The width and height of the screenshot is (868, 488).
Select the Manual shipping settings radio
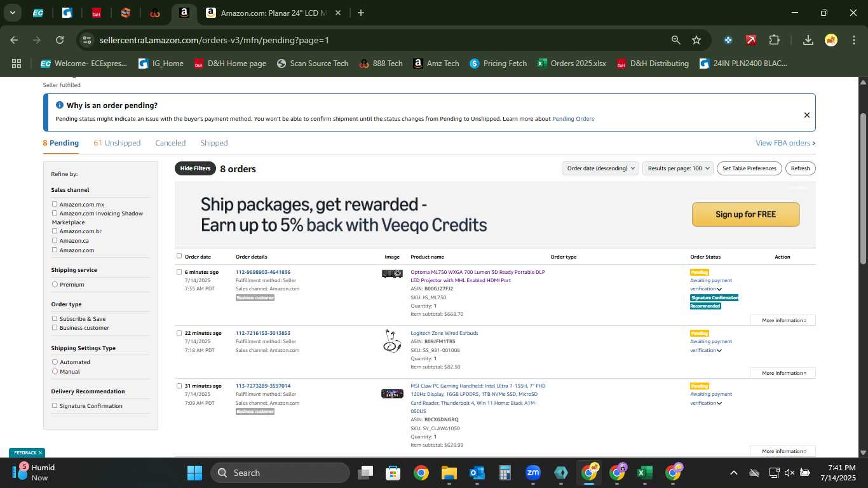[55, 372]
